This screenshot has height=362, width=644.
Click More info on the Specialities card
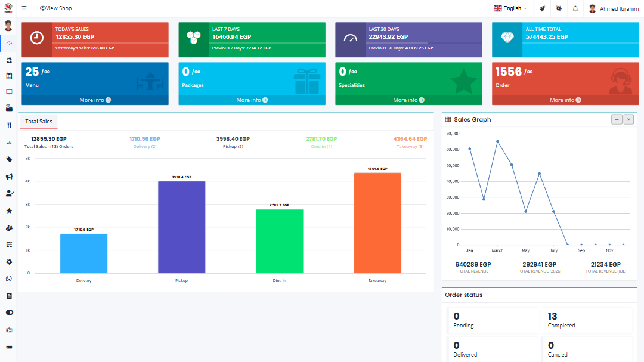pos(408,100)
